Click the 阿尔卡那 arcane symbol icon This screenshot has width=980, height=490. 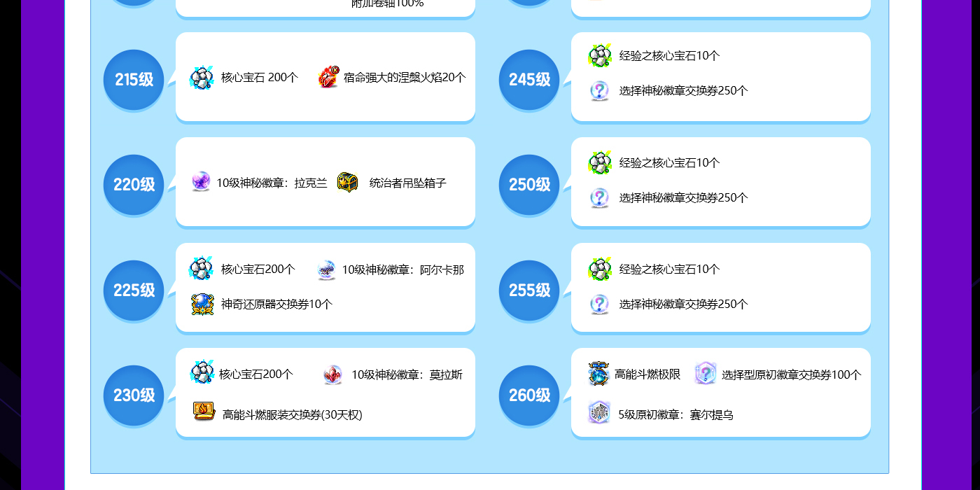326,269
